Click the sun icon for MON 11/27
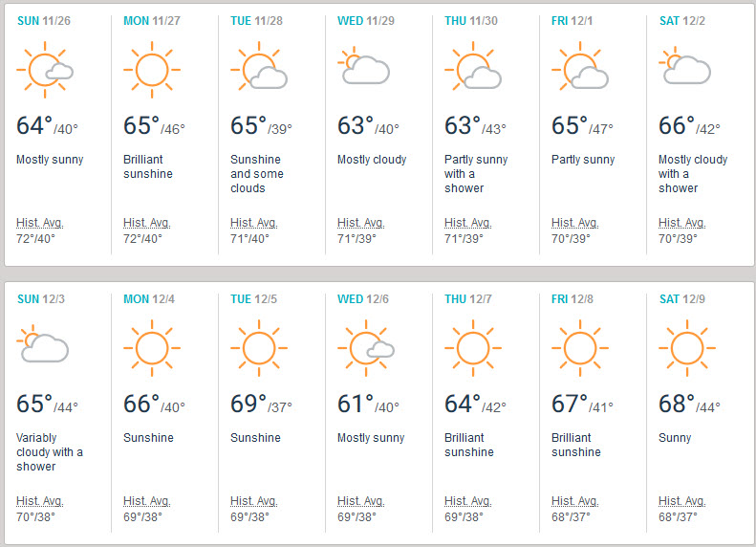 pyautogui.click(x=150, y=70)
